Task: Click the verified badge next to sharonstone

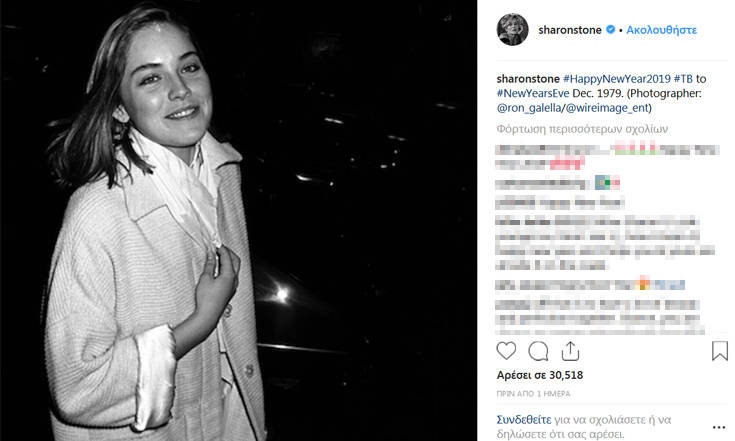Action: pos(610,30)
